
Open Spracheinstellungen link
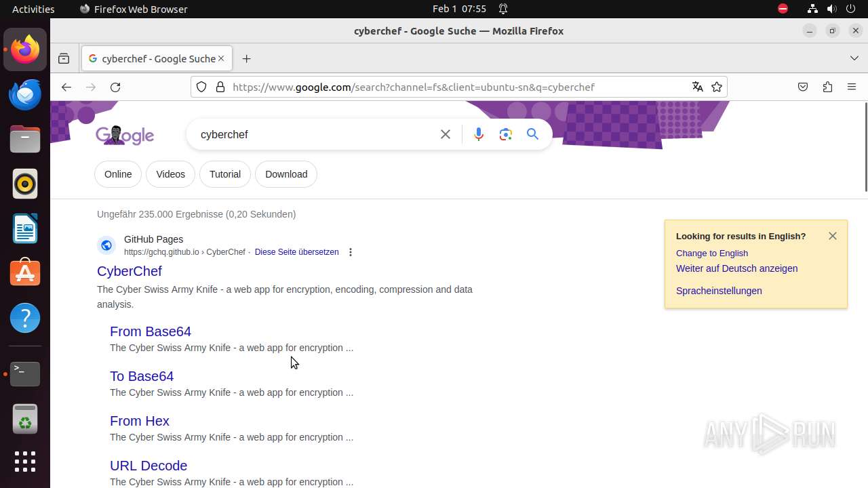point(719,291)
